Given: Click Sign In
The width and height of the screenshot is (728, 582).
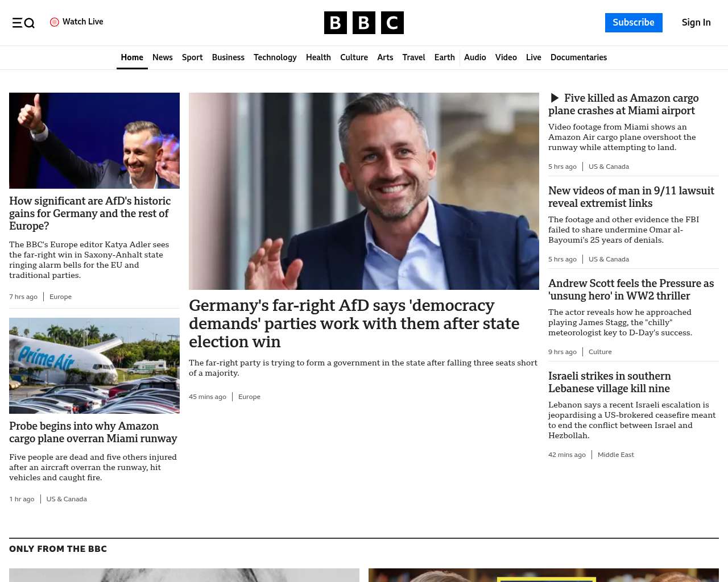Looking at the screenshot, I should [x=696, y=23].
